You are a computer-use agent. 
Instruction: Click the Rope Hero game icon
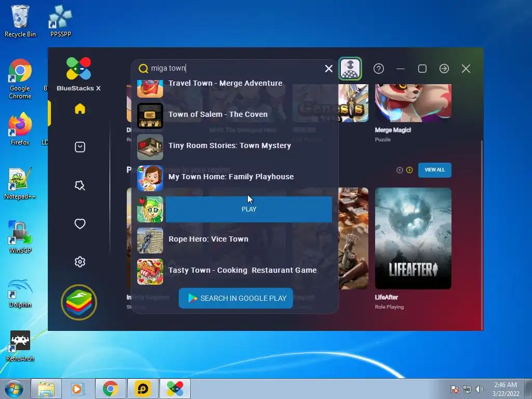point(150,241)
